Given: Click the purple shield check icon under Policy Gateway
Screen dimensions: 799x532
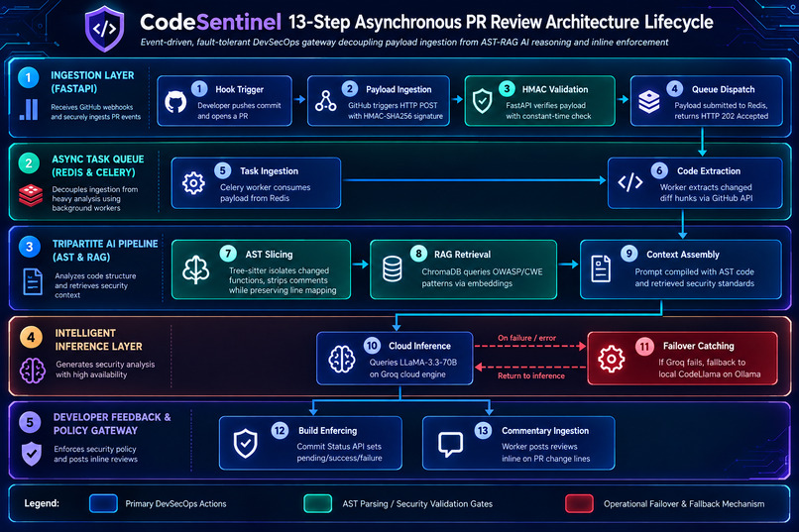Looking at the screenshot, I should [32, 454].
